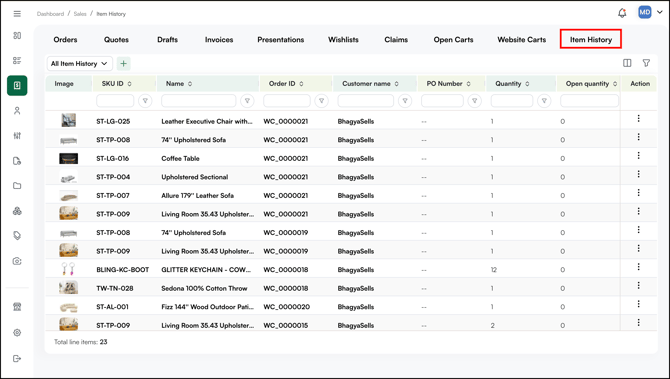Select the highlighted Sales sidebar icon
The width and height of the screenshot is (670, 379).
point(17,85)
